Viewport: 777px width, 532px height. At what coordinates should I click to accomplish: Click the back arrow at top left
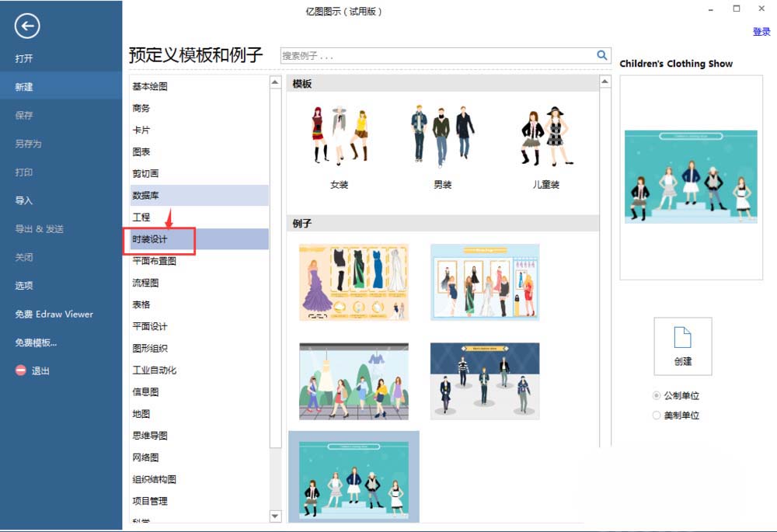click(26, 26)
